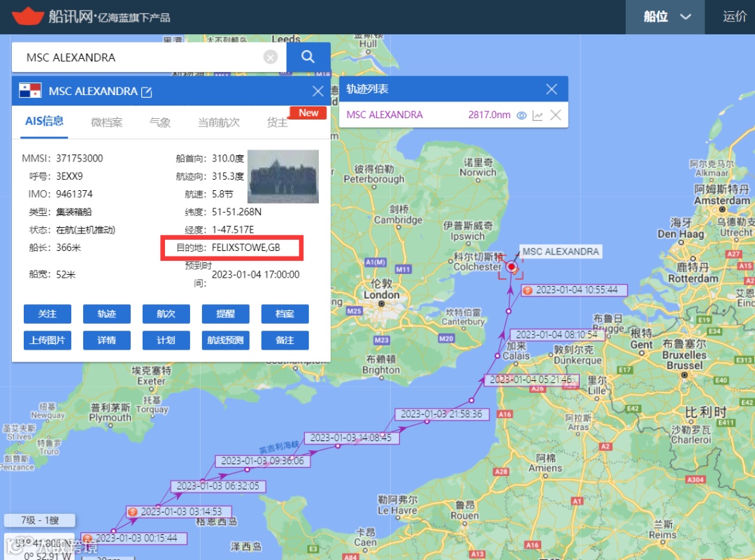The width and height of the screenshot is (755, 560).
Task: Switch to the 微档案 tab
Action: coord(106,122)
